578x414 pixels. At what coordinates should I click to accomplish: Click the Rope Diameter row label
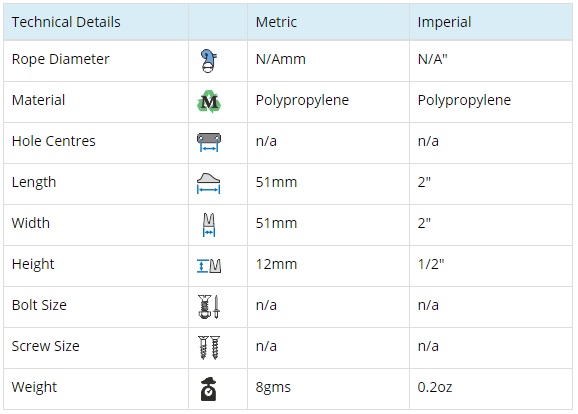pos(60,59)
